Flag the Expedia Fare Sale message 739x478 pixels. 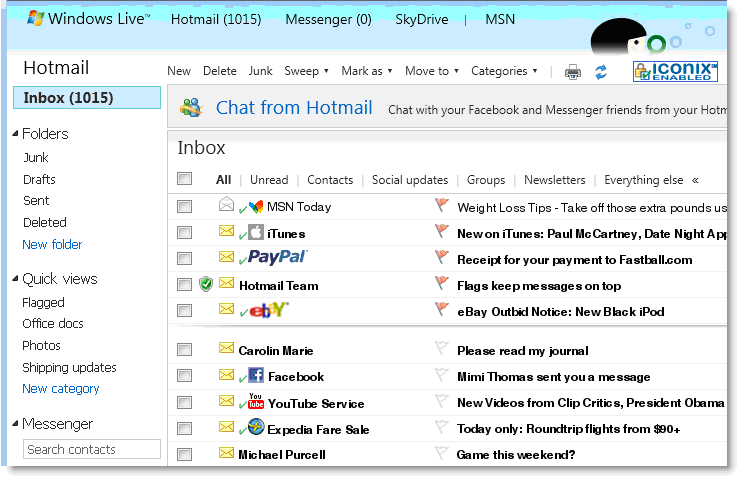pyautogui.click(x=442, y=427)
